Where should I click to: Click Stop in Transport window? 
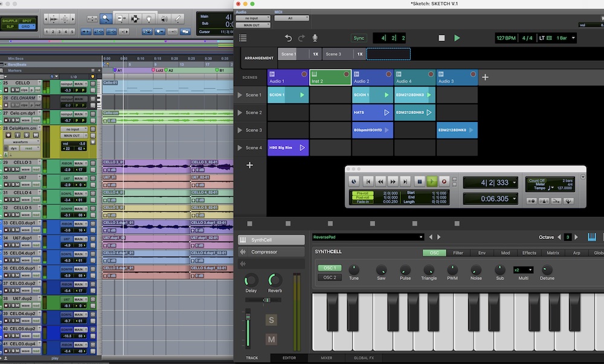(420, 182)
